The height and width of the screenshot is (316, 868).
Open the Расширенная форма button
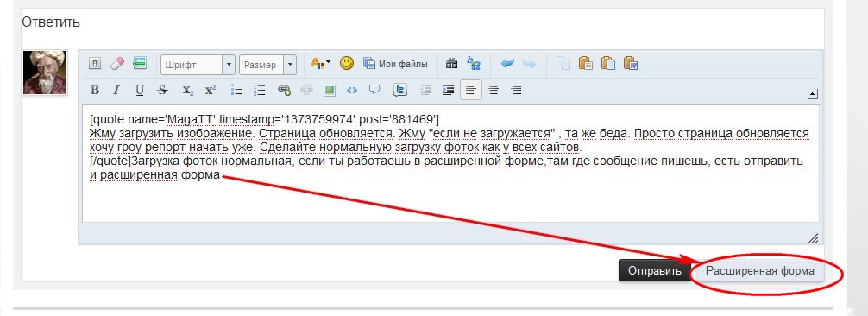(759, 271)
